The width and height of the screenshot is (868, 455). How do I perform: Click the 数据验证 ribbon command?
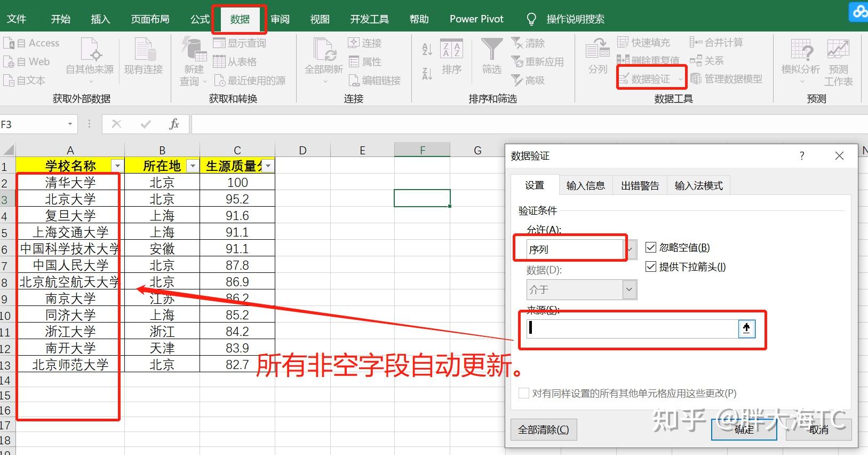(x=650, y=79)
